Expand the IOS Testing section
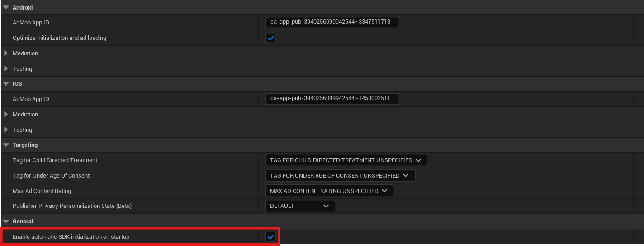 [x=6, y=130]
